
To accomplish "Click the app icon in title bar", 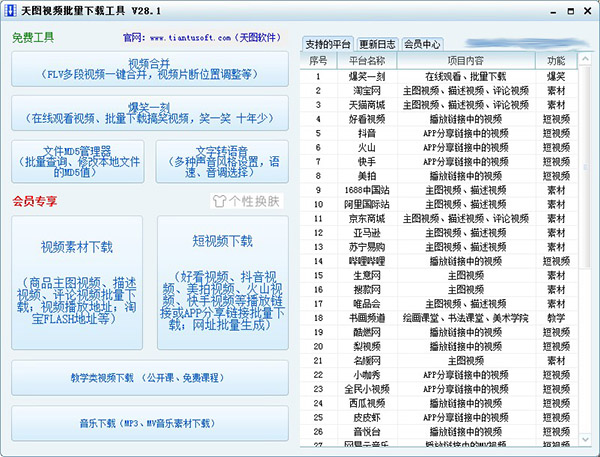I will pos(10,10).
